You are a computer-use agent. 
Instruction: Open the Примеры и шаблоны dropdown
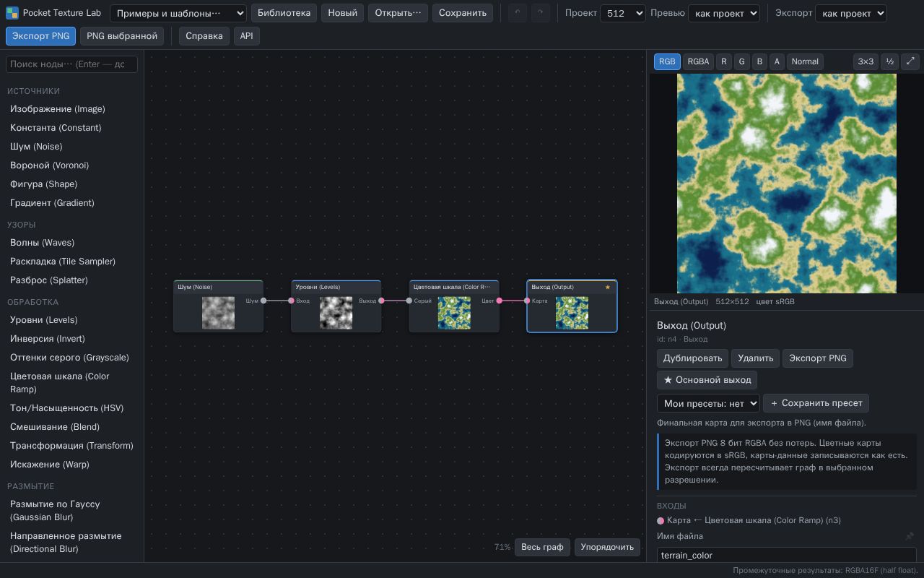[178, 13]
